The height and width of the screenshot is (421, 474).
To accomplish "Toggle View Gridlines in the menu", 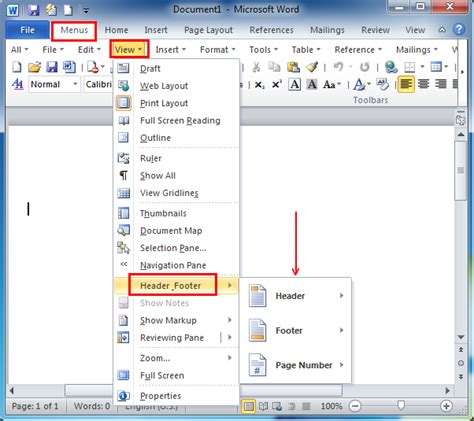I will (x=177, y=193).
